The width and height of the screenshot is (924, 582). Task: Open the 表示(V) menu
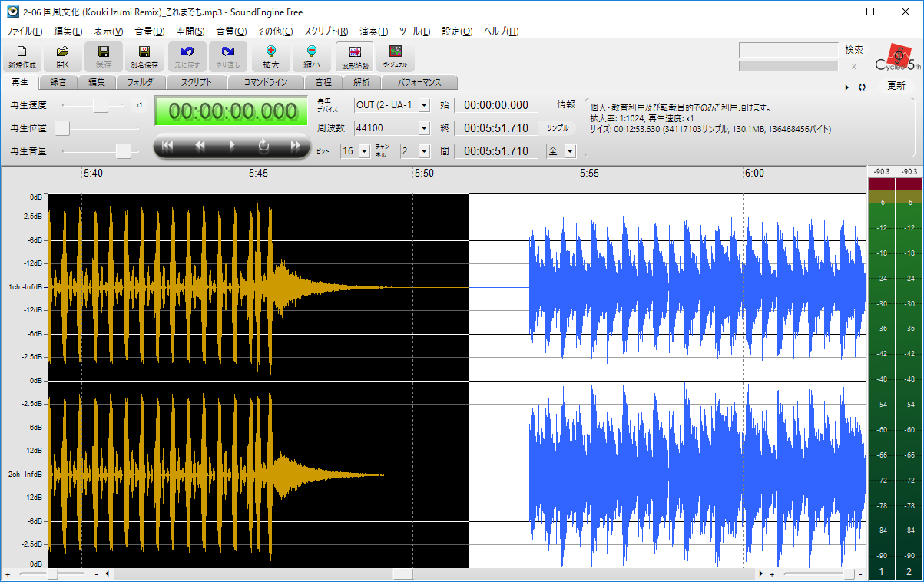108,31
